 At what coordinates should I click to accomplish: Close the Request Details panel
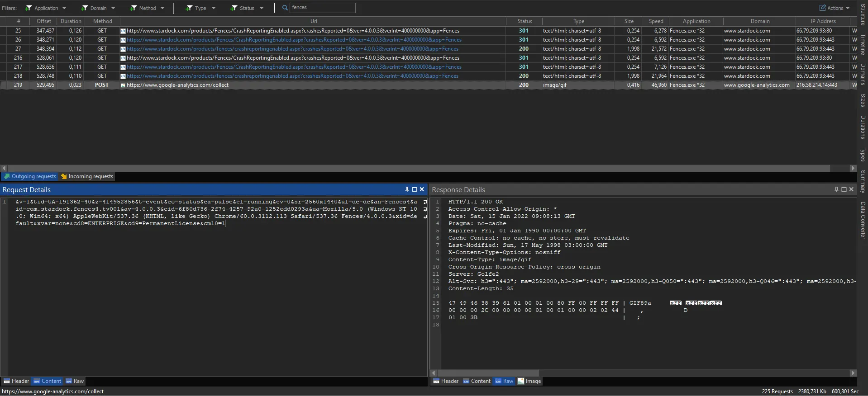[422, 189]
